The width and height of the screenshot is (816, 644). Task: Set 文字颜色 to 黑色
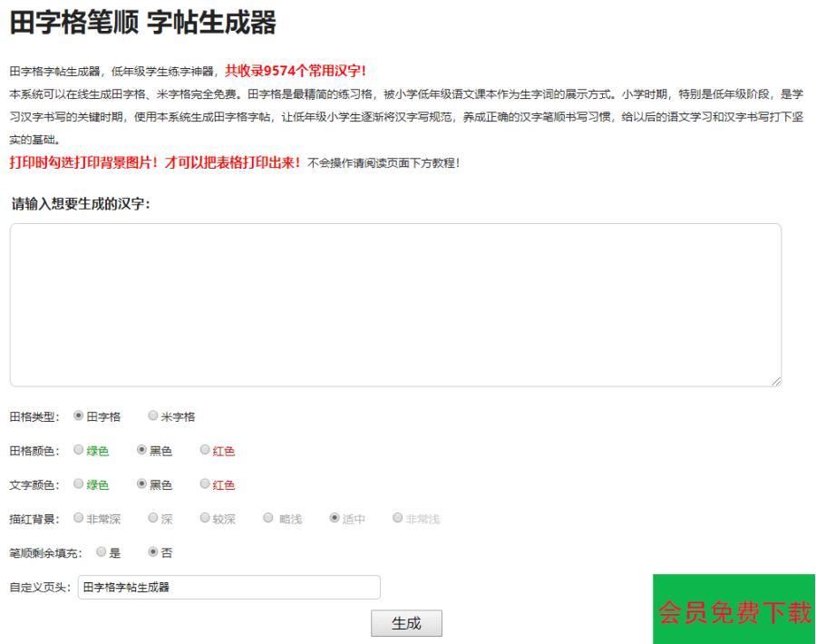click(141, 484)
